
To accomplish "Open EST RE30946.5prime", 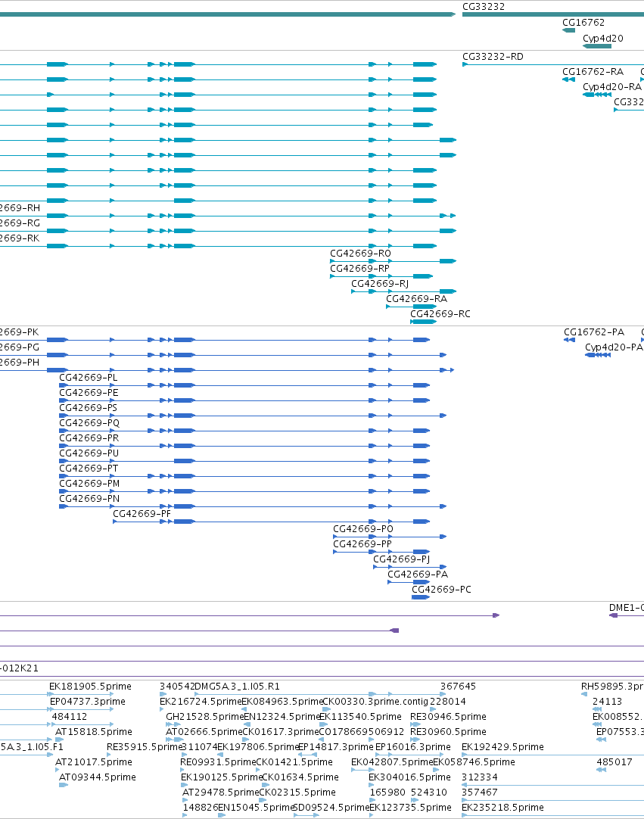I will (x=448, y=717).
